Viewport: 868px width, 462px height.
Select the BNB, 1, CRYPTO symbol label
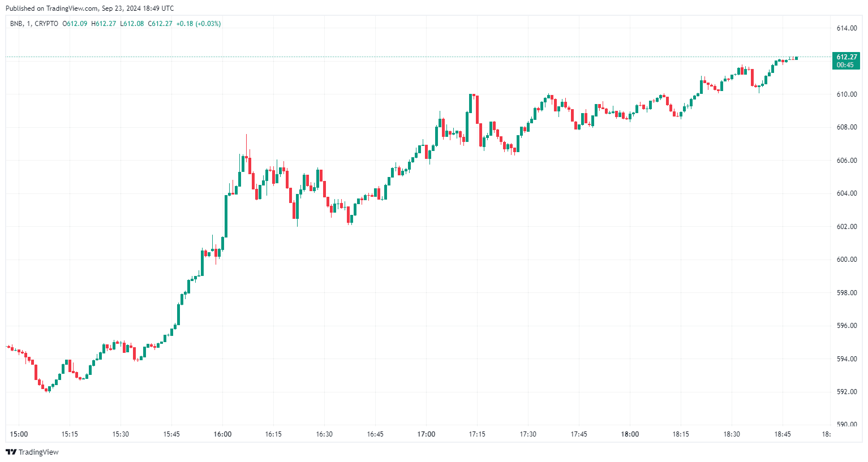34,24
